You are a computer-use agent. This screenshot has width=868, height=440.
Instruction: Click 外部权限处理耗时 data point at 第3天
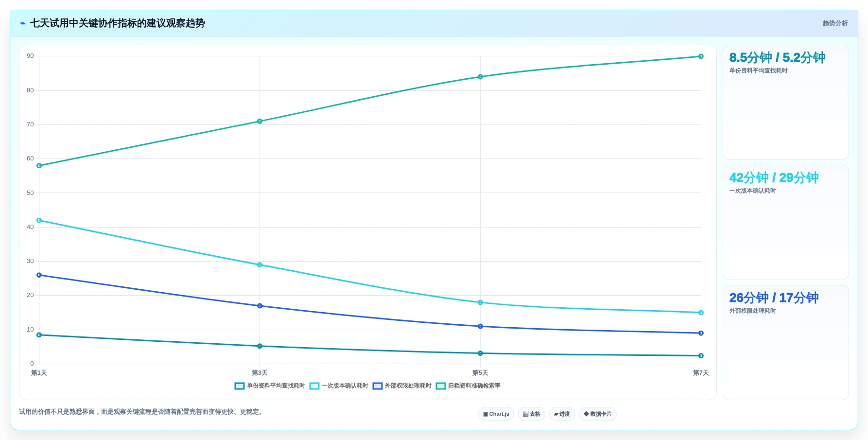260,306
